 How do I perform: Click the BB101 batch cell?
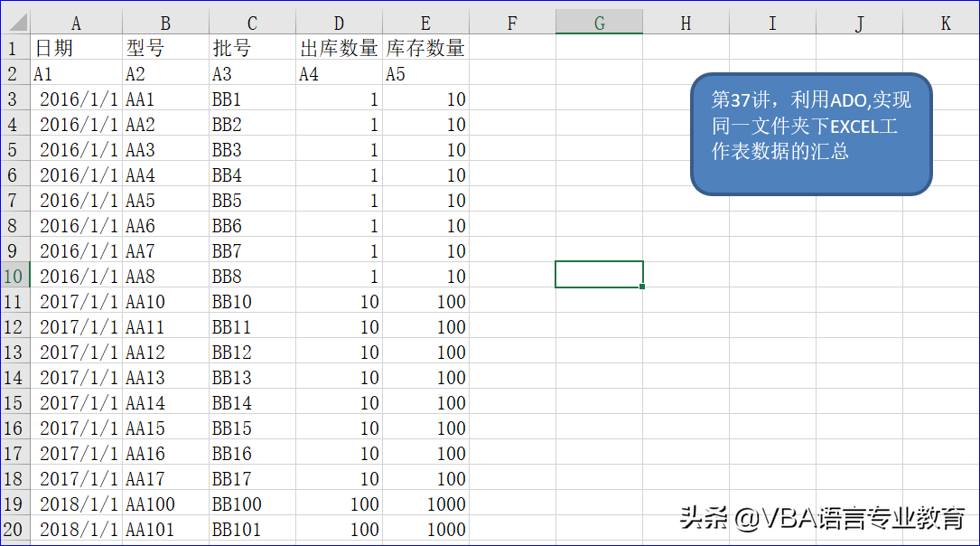click(252, 529)
